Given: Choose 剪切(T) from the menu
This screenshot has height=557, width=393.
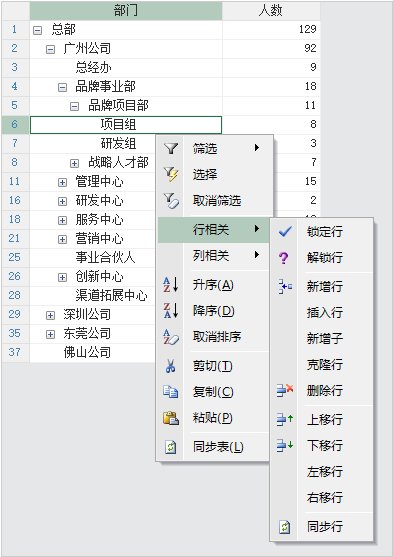Looking at the screenshot, I should 214,366.
